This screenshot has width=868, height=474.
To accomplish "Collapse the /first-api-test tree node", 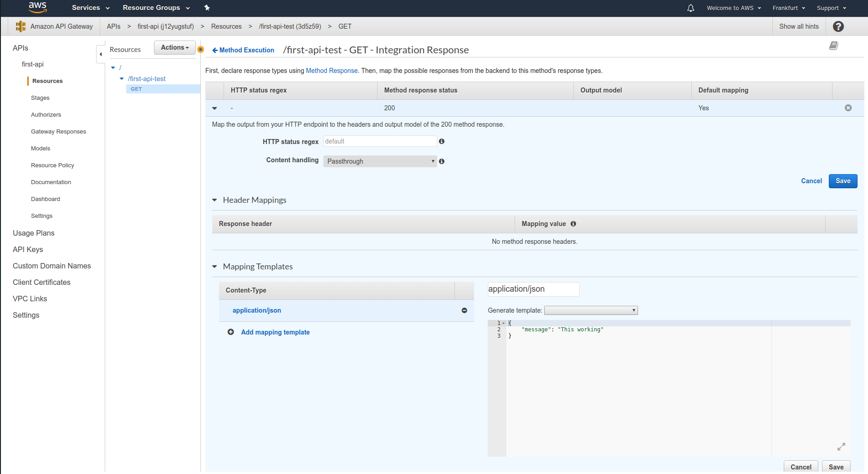I will [x=122, y=79].
